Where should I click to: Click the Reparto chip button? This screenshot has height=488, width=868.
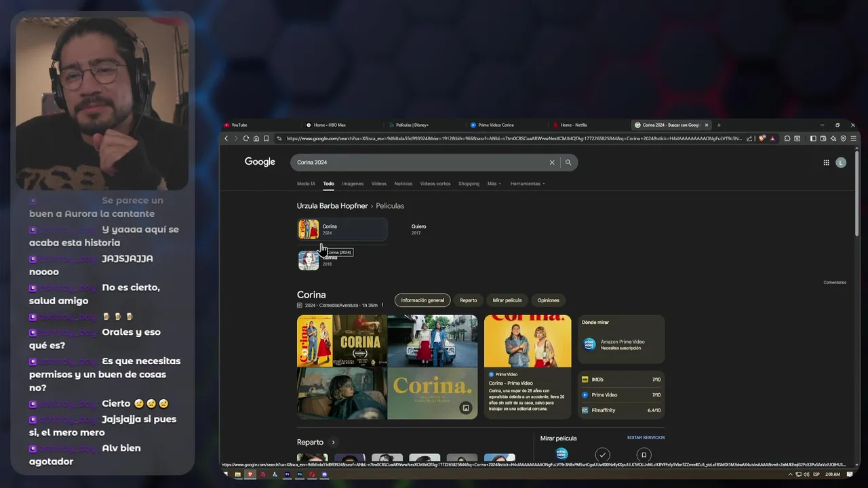pos(469,300)
